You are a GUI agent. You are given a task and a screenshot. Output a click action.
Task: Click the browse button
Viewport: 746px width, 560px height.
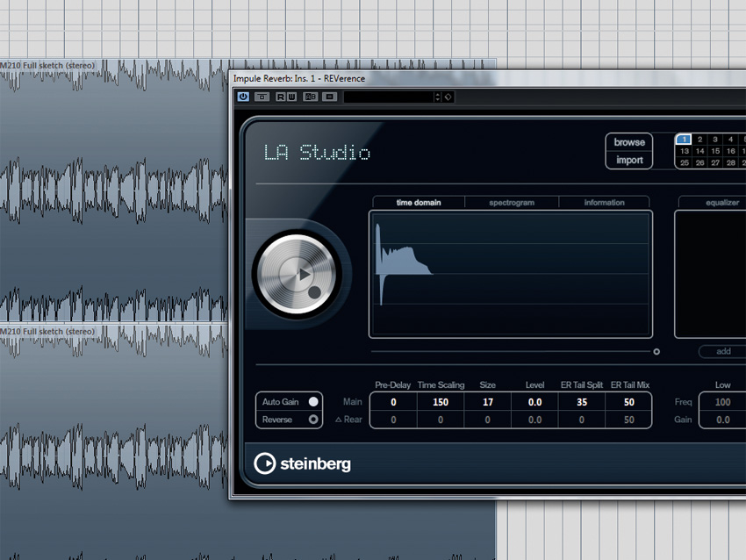pyautogui.click(x=629, y=142)
